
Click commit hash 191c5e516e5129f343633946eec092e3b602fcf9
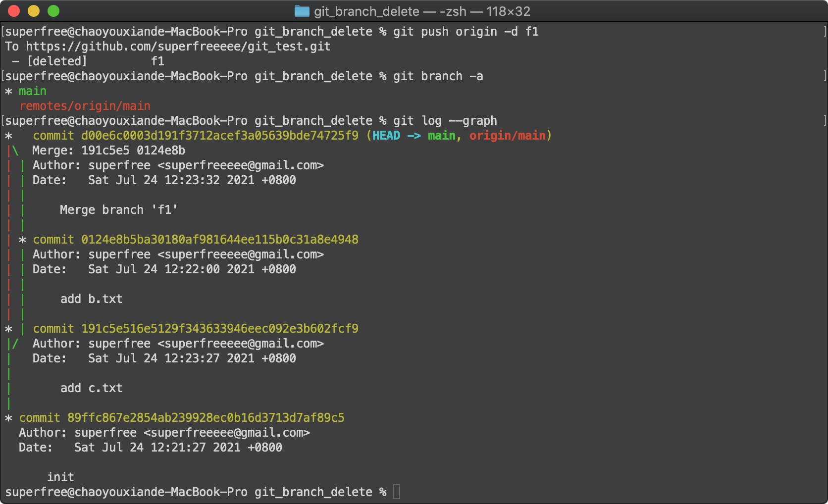tap(220, 329)
